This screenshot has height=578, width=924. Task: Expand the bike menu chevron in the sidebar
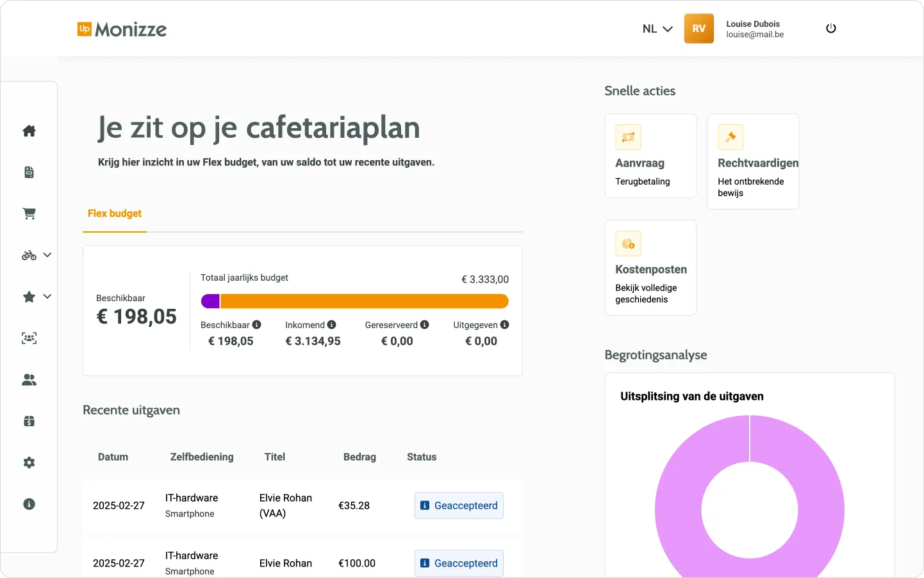(x=47, y=255)
